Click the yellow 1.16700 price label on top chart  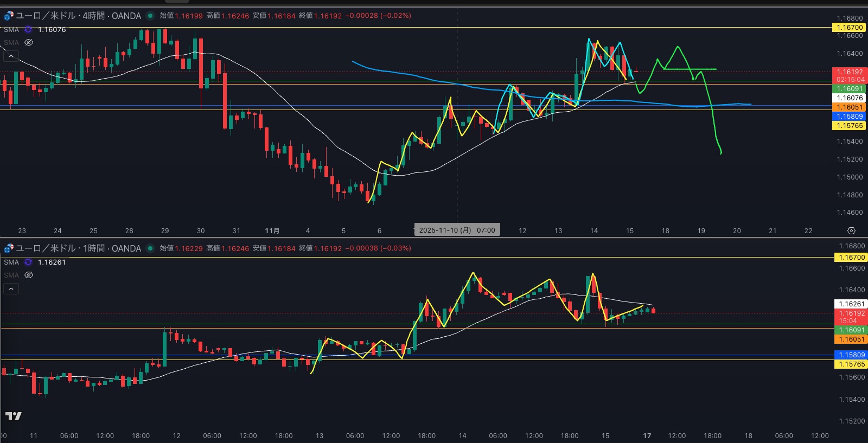(849, 28)
